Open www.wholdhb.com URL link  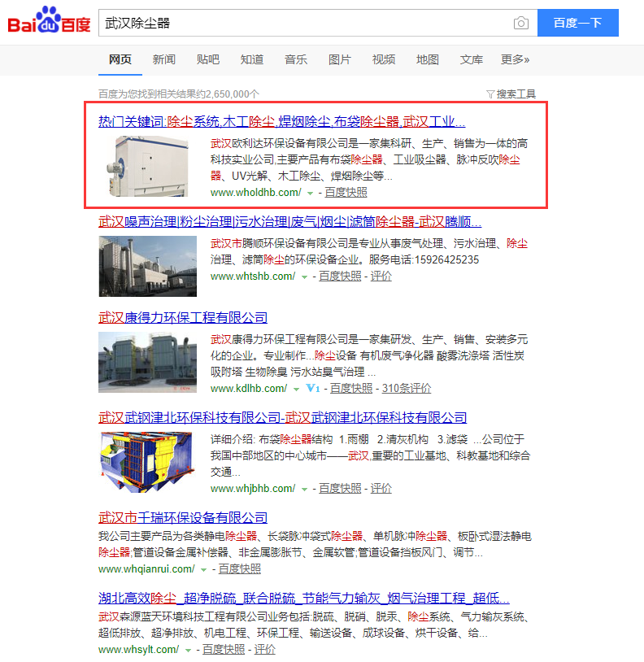256,193
